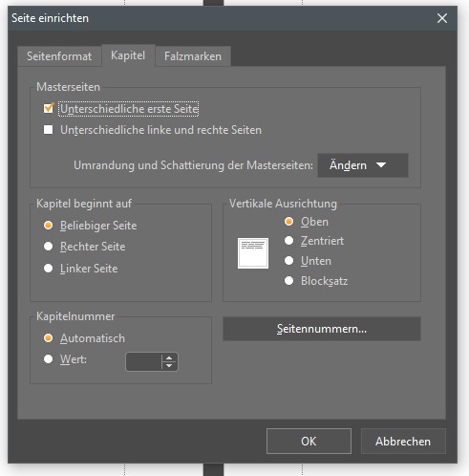This screenshot has width=469, height=476.
Task: Uncheck Unterschiedliche erste Seite checkbox
Action: (49, 109)
